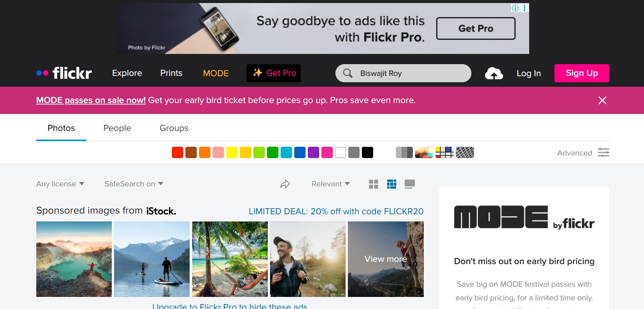Click the cloud upload icon
This screenshot has width=644, height=309.
tap(494, 73)
